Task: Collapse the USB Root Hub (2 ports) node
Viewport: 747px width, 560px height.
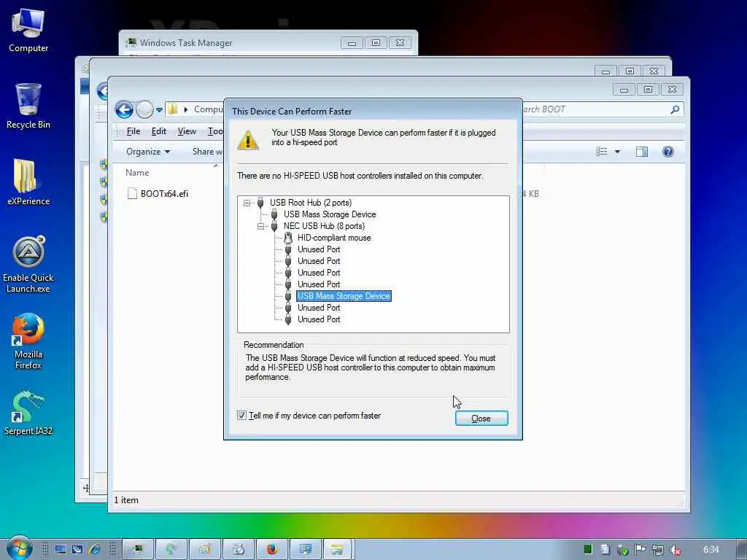Action: pos(247,203)
